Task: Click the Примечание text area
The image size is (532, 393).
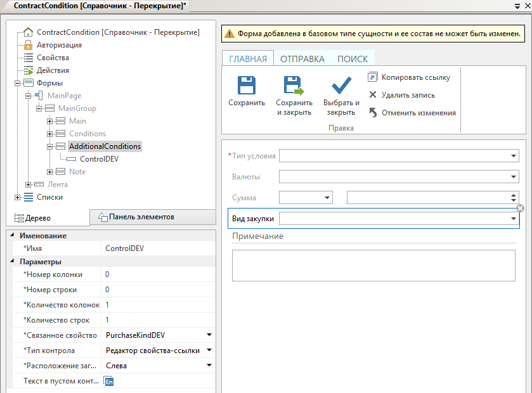Action: pyautogui.click(x=373, y=265)
